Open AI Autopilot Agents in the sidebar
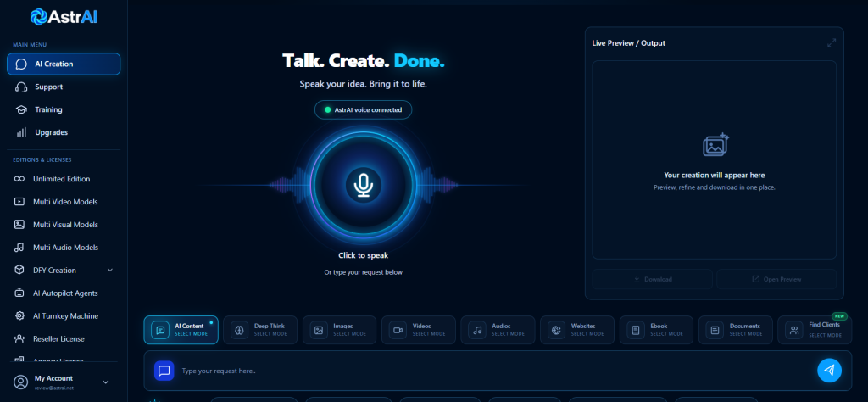 click(x=64, y=293)
